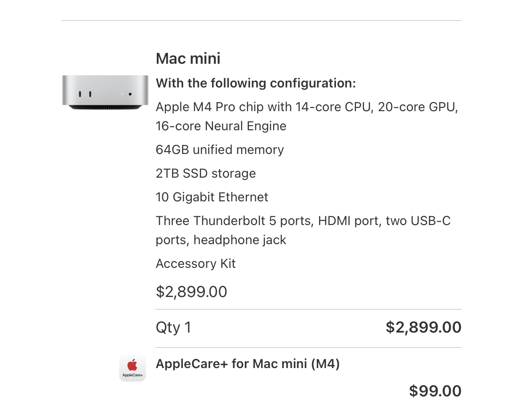
Task: Click the Mac mini product thumbnail
Action: [x=105, y=92]
